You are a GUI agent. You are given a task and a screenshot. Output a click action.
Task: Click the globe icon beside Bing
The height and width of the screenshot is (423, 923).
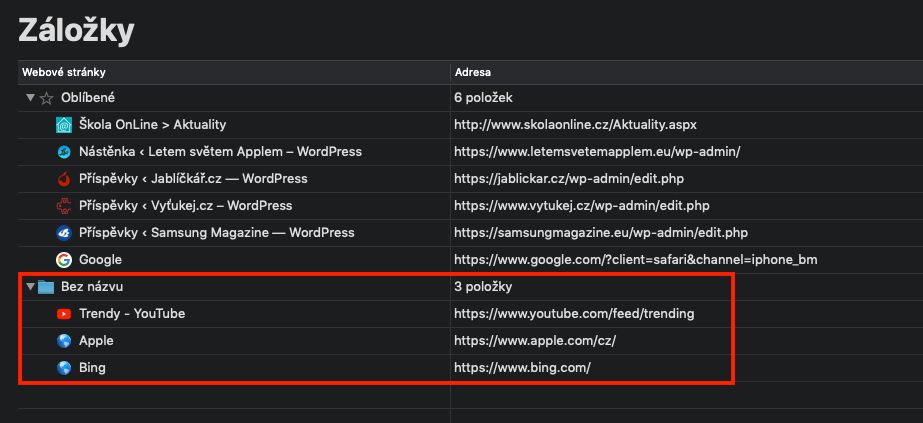point(64,368)
